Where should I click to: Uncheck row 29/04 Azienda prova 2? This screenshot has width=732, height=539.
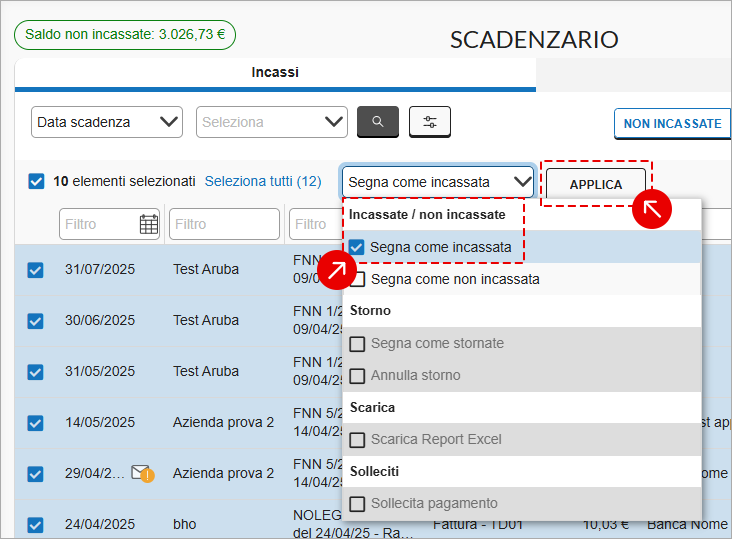pos(35,474)
